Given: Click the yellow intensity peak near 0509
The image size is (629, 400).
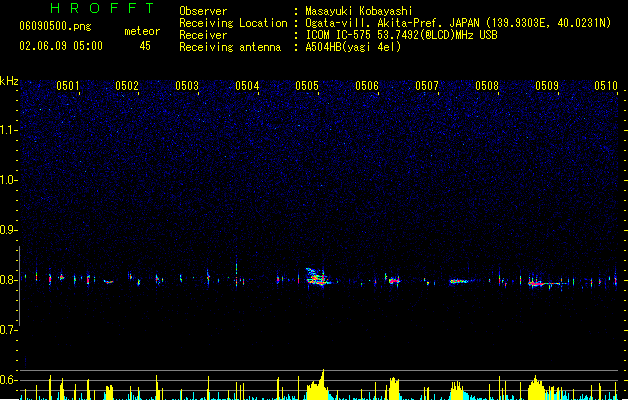Looking at the screenshot, I should click(x=536, y=388).
